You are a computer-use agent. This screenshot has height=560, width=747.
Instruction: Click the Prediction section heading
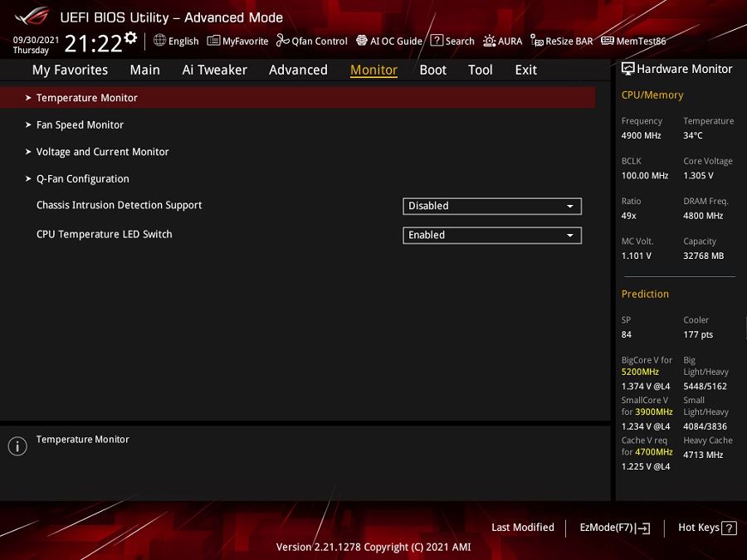click(645, 294)
